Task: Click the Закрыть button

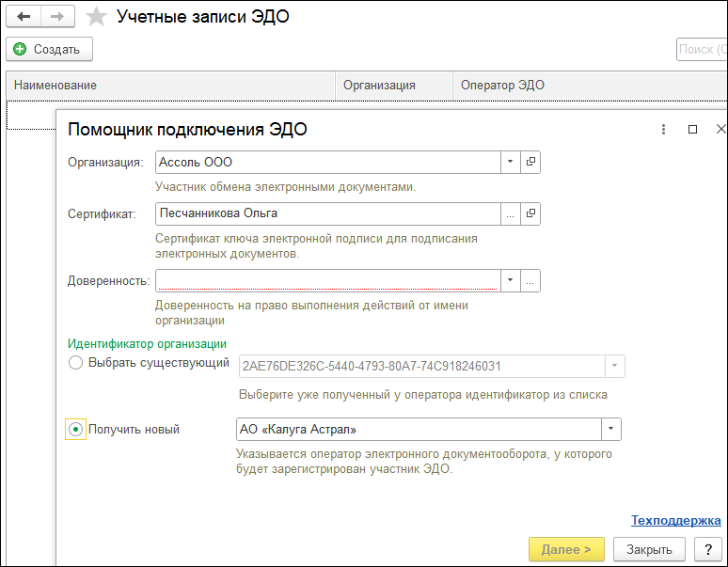Action: 649,549
